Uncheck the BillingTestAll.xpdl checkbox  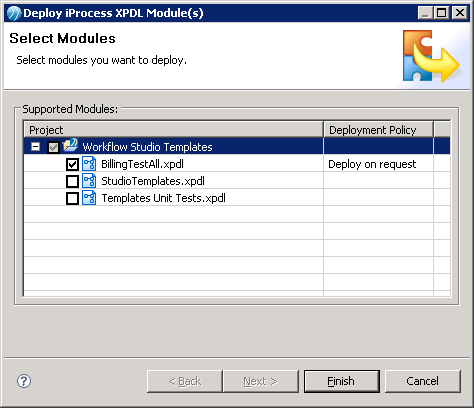72,164
